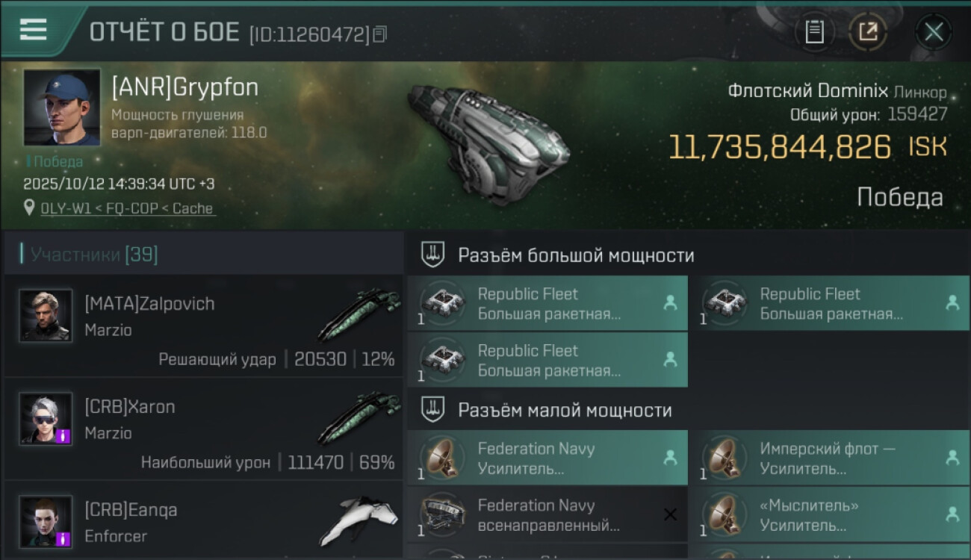971x560 pixels.
Task: Open the OLY-W1 < FQ-COP < Cache location link
Action: [128, 209]
